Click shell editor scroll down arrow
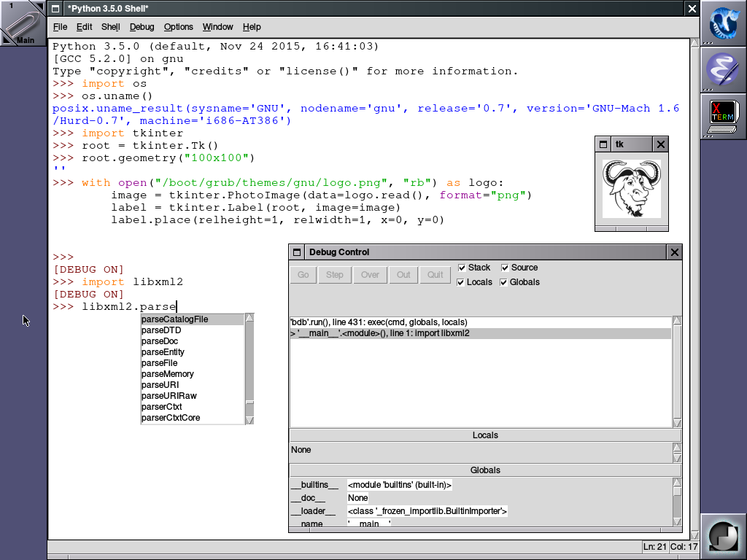The width and height of the screenshot is (747, 560). [x=694, y=536]
